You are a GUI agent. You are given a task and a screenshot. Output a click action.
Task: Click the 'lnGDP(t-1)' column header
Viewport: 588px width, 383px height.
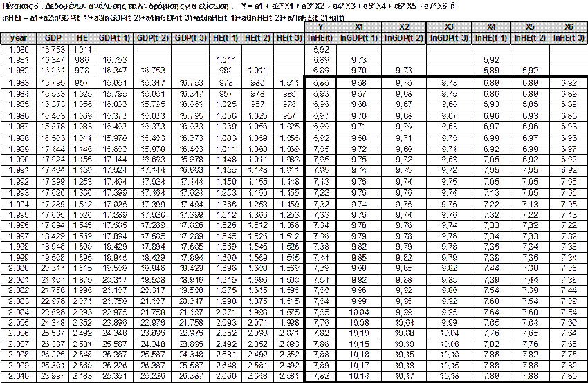[x=358, y=38]
